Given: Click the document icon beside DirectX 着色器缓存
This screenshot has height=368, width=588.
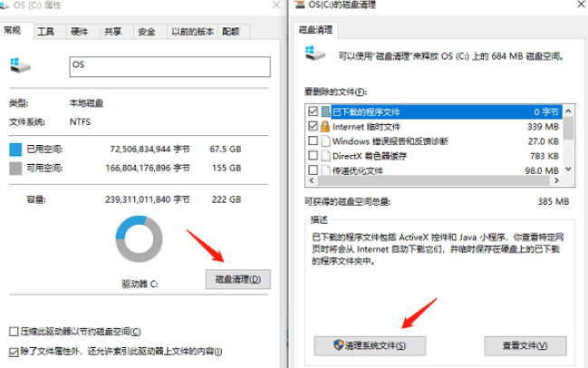Looking at the screenshot, I should [325, 156].
